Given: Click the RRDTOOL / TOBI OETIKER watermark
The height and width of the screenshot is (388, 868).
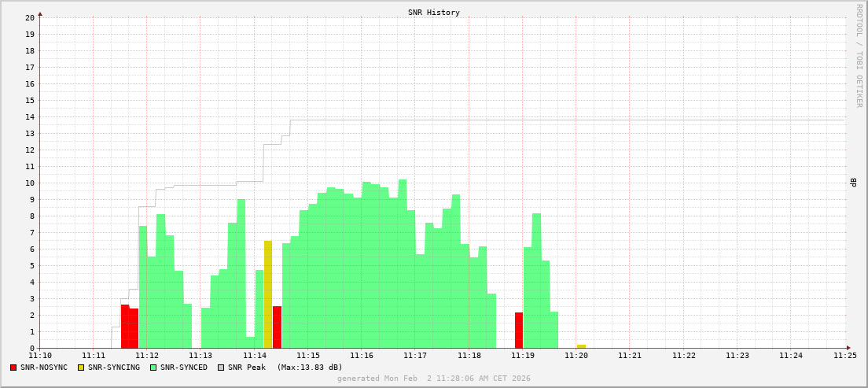Looking at the screenshot, I should 859,55.
